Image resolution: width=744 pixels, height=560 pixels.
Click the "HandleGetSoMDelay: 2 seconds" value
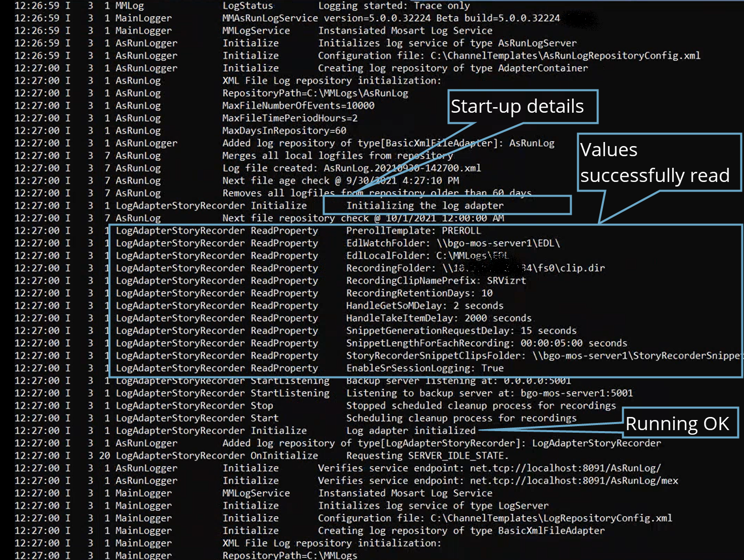click(425, 306)
